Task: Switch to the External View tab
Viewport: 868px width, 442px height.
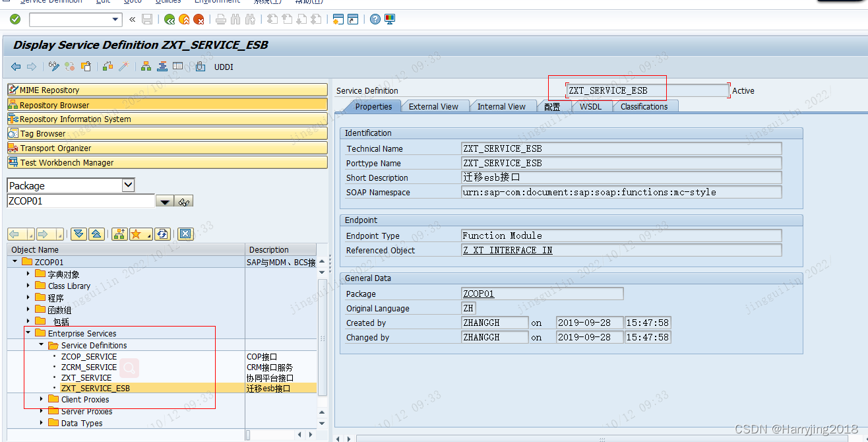Action: pos(433,106)
